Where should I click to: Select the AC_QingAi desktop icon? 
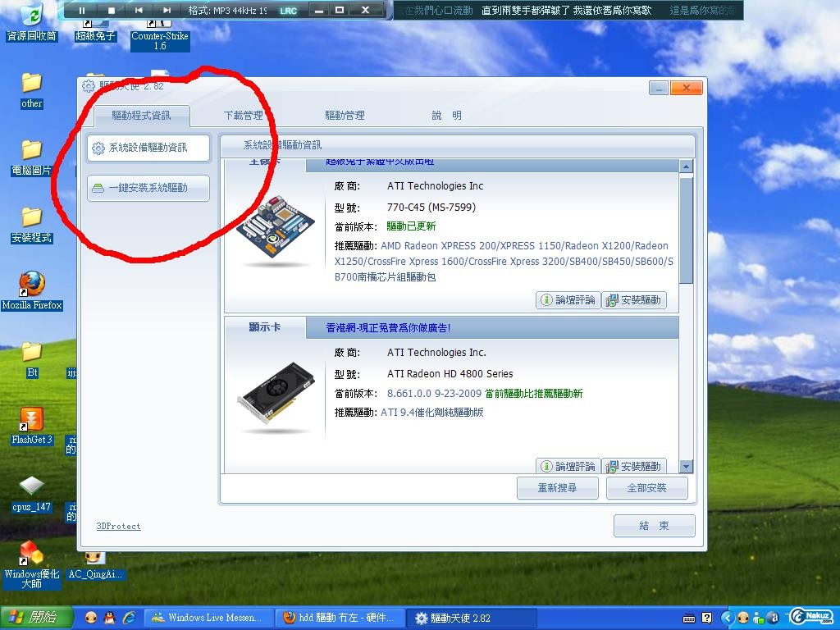point(95,566)
